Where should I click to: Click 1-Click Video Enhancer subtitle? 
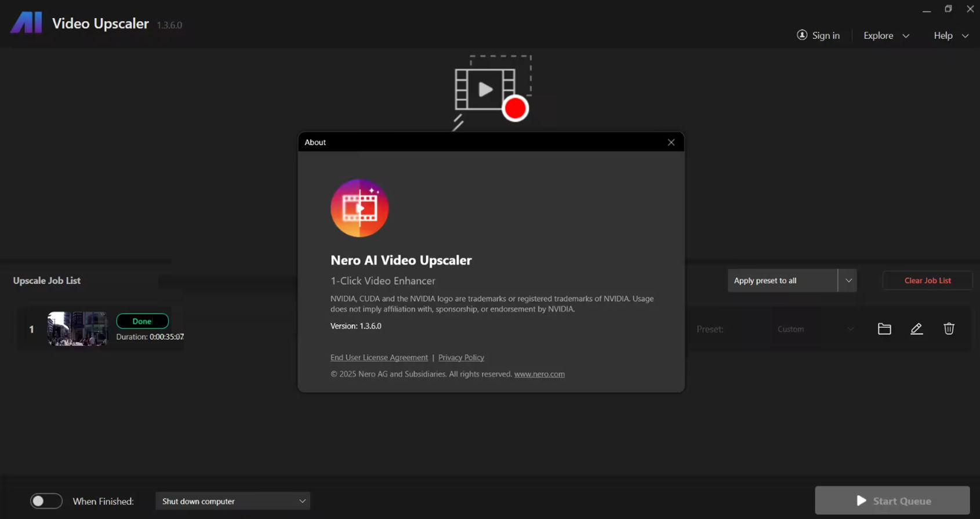tap(383, 281)
